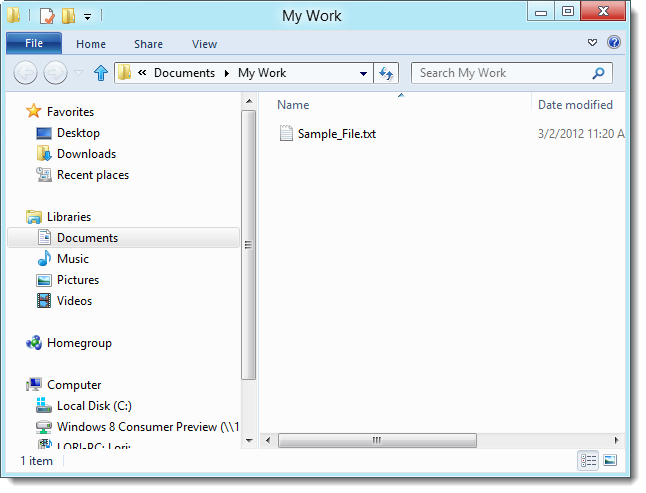Screen dimensions: 646x493
Task: Open the Help question mark icon
Action: point(614,42)
